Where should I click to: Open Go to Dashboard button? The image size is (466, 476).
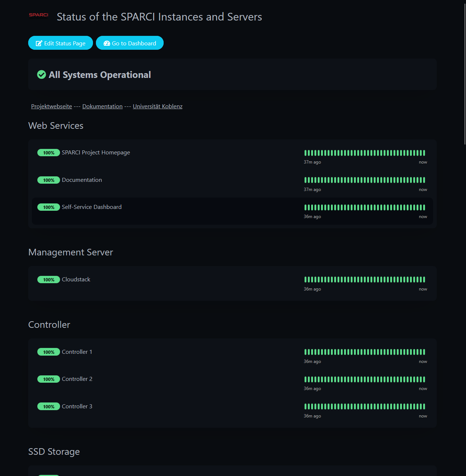pos(130,43)
